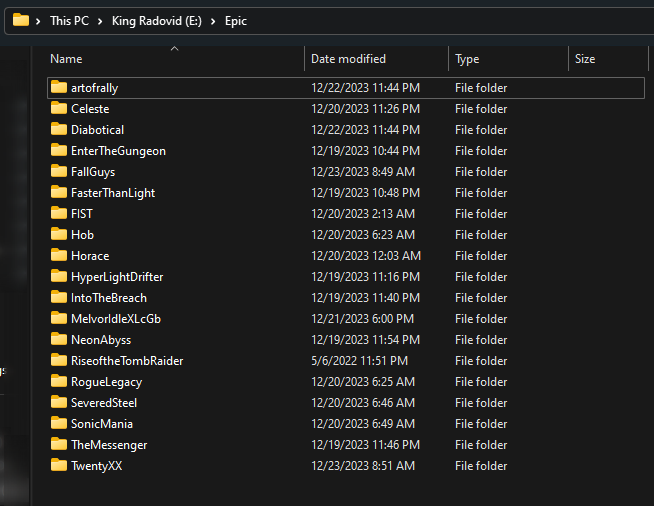
Task: Sort files by Name column header
Action: tap(66, 59)
